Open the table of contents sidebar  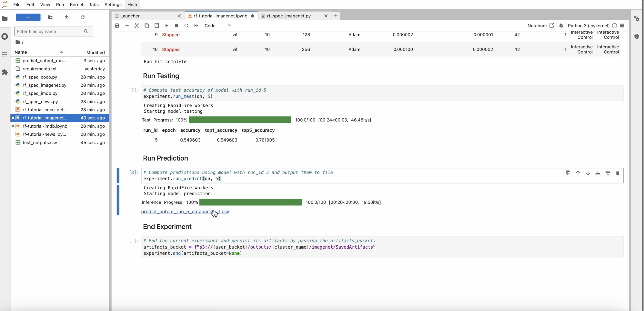pos(5,54)
